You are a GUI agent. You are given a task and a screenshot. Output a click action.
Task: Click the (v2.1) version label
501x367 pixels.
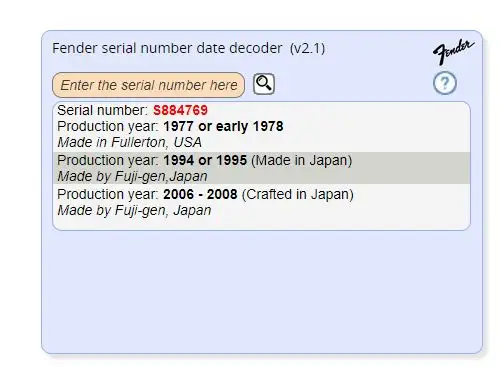tap(307, 49)
